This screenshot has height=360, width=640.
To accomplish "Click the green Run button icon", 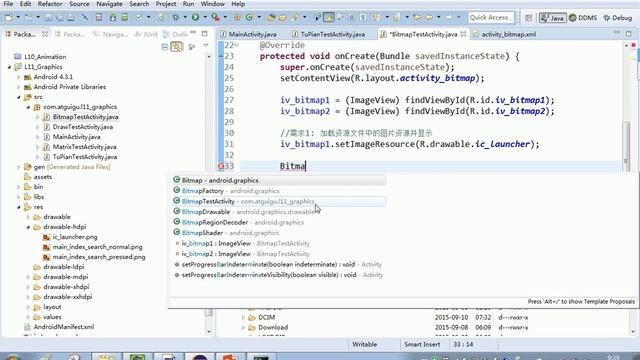I will [196, 17].
